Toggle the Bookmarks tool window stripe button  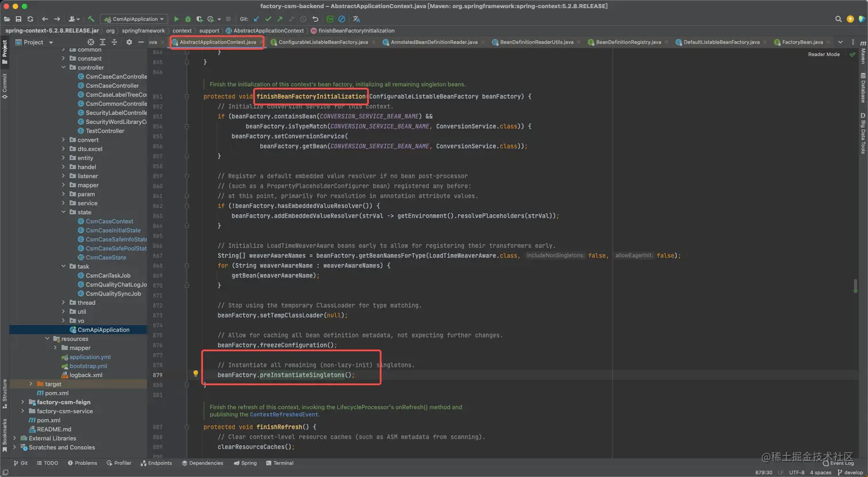[x=5, y=435]
